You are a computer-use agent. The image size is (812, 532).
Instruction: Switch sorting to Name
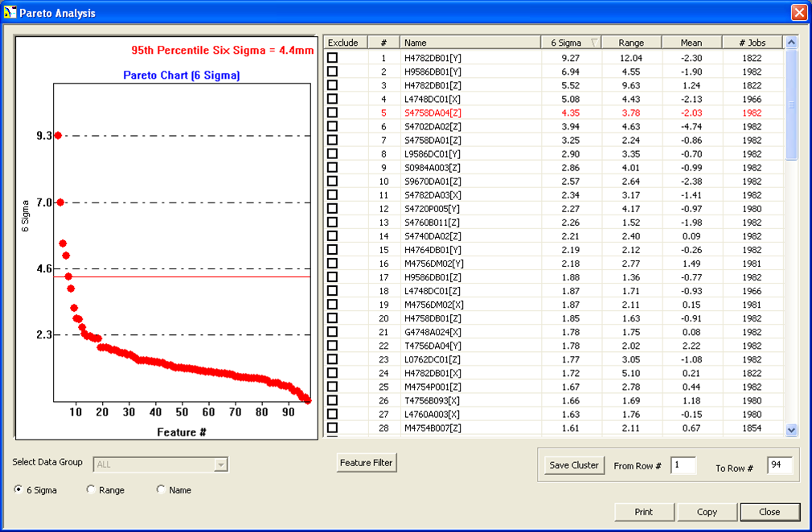point(161,489)
